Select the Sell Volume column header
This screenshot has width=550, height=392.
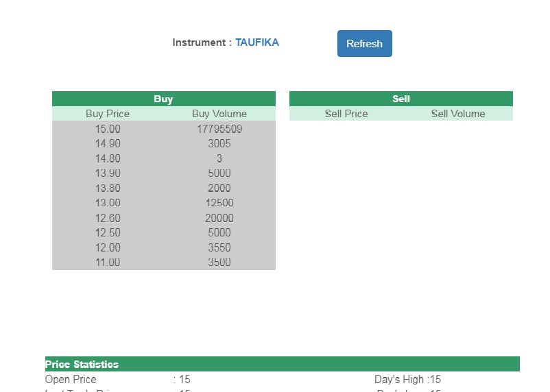click(x=457, y=114)
